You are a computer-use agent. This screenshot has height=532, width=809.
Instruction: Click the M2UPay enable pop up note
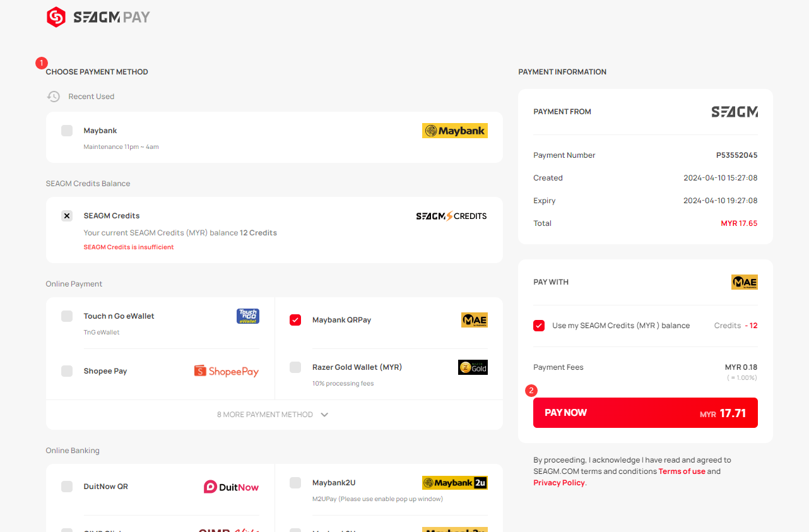(x=377, y=499)
